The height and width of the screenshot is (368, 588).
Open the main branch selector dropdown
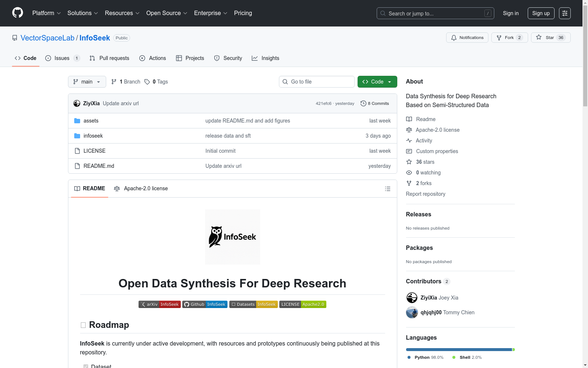(87, 82)
